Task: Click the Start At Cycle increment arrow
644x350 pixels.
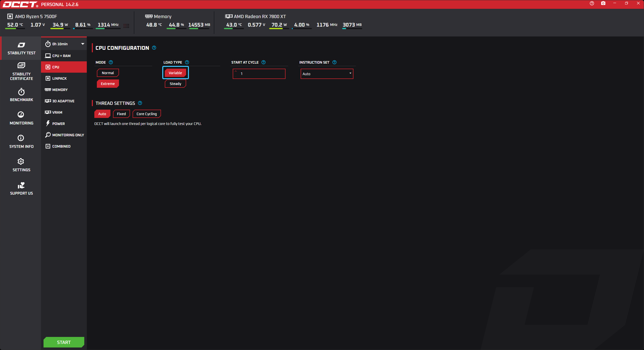Action: [x=236, y=71]
